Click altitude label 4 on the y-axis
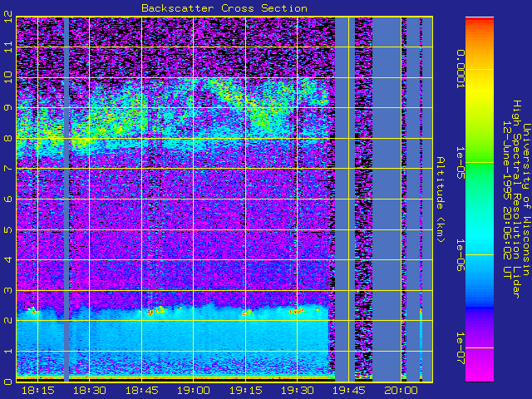The width and height of the screenshot is (532, 399). click(8, 259)
